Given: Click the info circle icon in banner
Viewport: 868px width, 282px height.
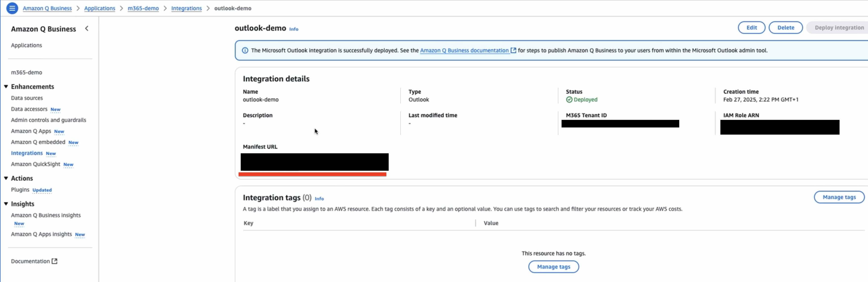Looking at the screenshot, I should point(245,50).
